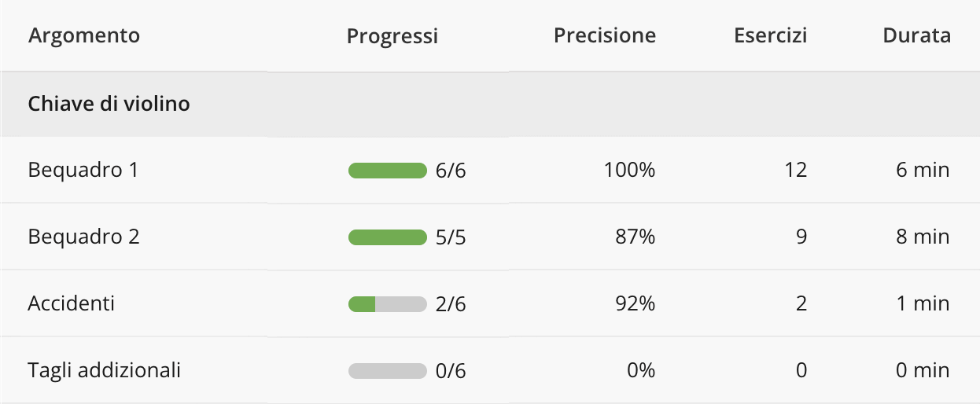Sort by the Progressi column header

tap(392, 35)
